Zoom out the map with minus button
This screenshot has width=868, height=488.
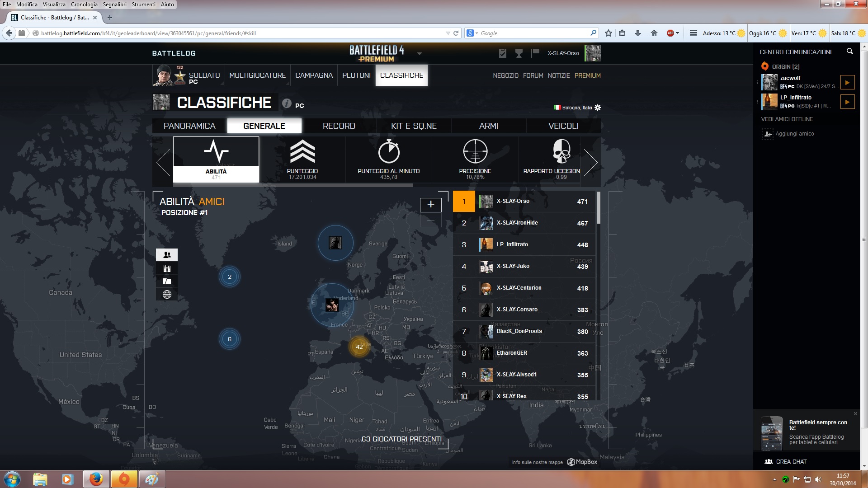pyautogui.click(x=431, y=220)
